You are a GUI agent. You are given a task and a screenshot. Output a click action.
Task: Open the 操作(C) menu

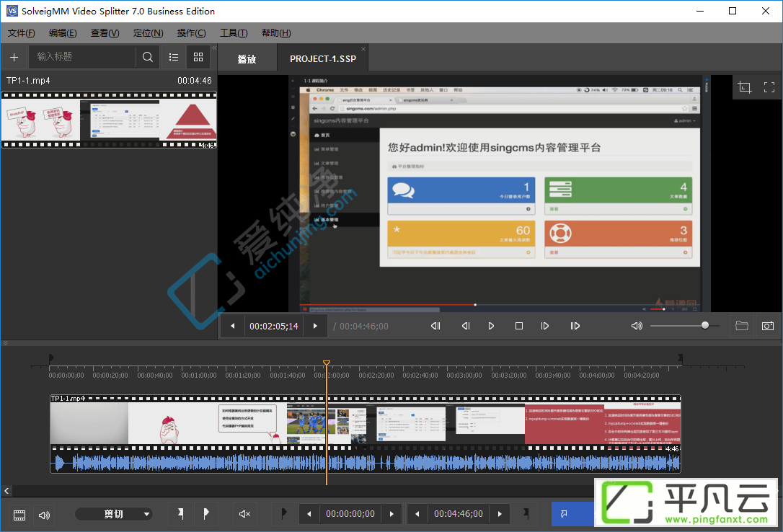click(191, 33)
